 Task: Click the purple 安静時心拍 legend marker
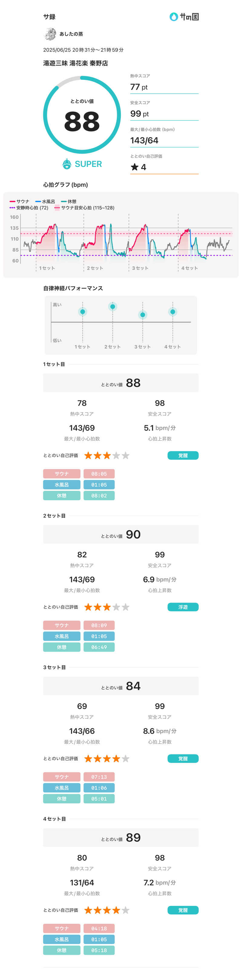12,208
